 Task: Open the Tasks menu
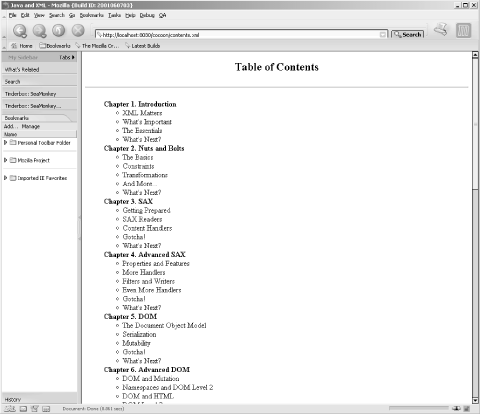point(114,15)
